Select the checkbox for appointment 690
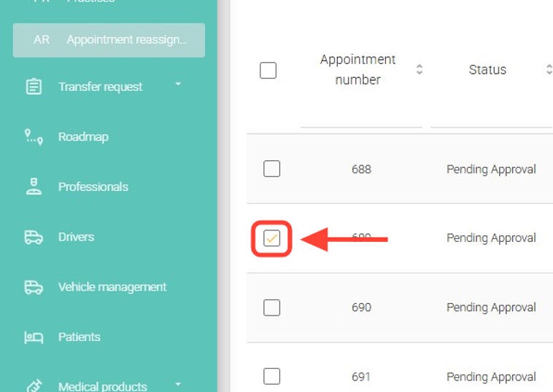 [271, 307]
